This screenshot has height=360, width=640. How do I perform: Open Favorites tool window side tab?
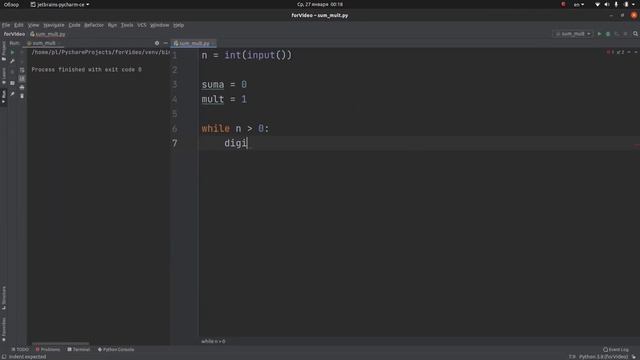(4, 329)
